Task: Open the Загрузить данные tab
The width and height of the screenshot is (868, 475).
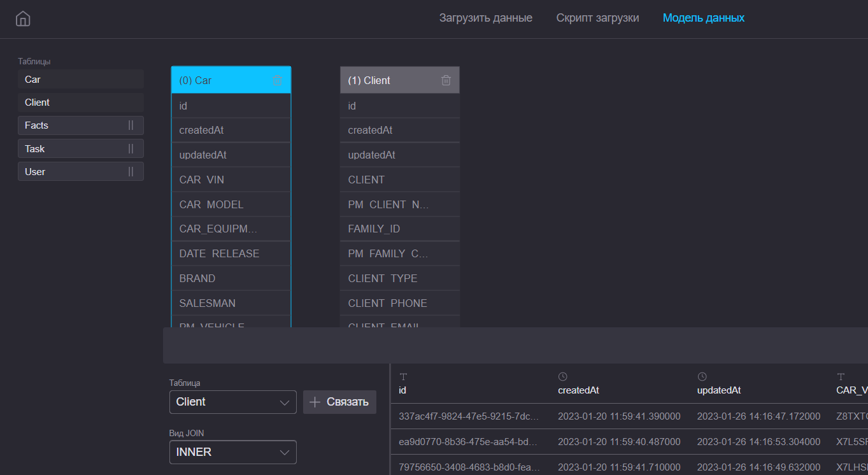Action: point(486,18)
